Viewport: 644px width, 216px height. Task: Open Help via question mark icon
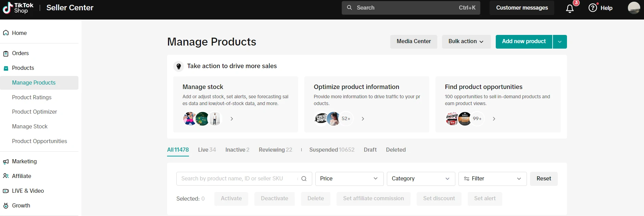tap(593, 8)
